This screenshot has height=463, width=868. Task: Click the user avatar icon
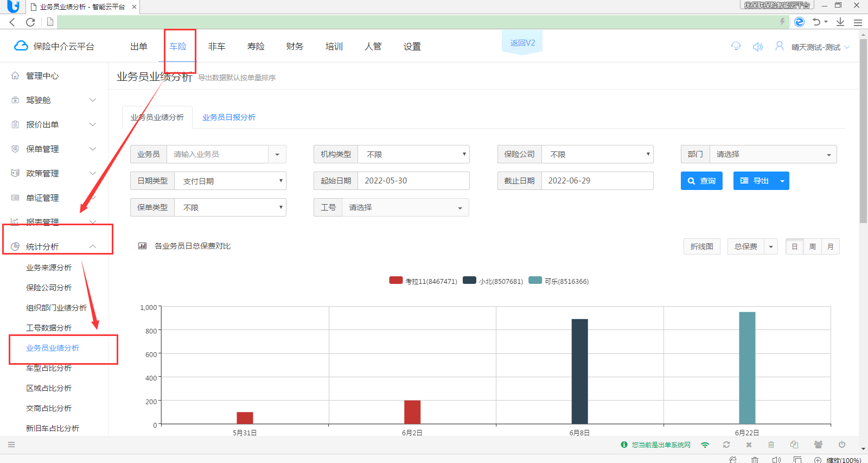(x=780, y=46)
